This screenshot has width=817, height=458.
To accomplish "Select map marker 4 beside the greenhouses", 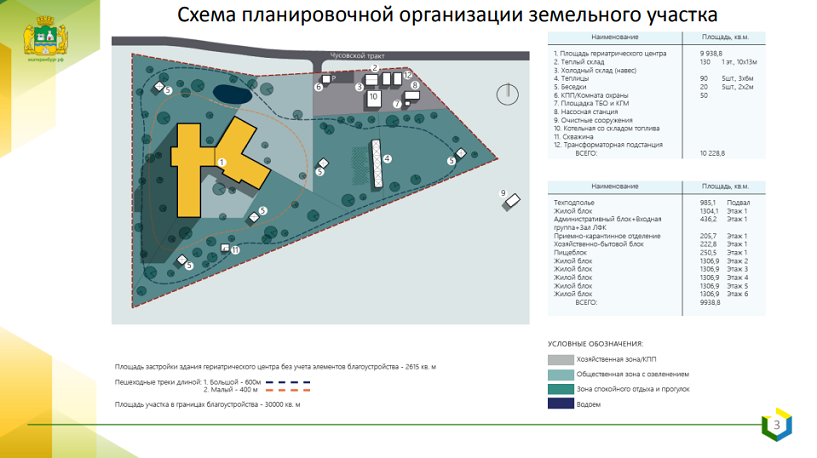I will pyautogui.click(x=387, y=158).
